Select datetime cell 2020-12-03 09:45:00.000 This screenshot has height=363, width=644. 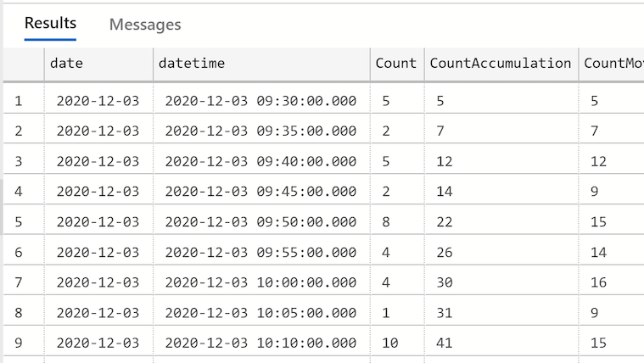click(261, 192)
